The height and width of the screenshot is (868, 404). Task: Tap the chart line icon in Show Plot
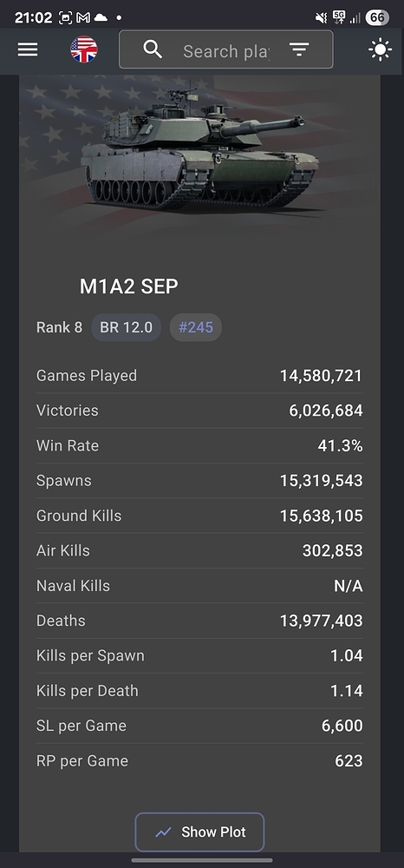163,832
